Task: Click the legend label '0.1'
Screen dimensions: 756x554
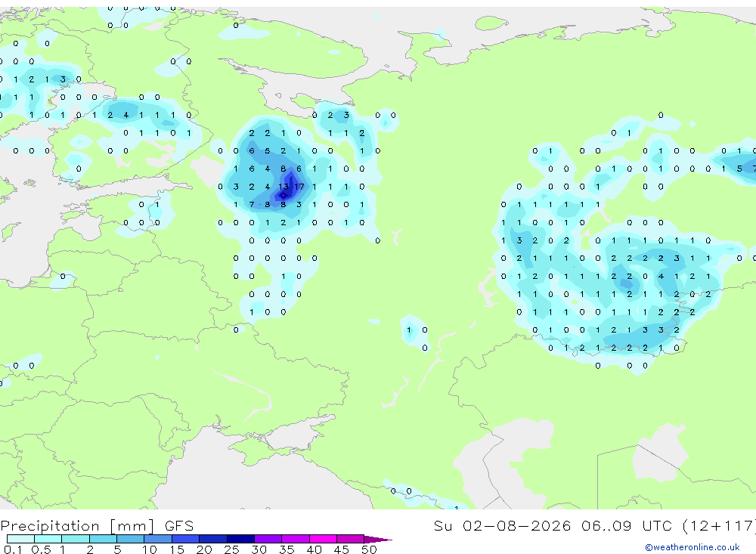Action: (x=13, y=549)
